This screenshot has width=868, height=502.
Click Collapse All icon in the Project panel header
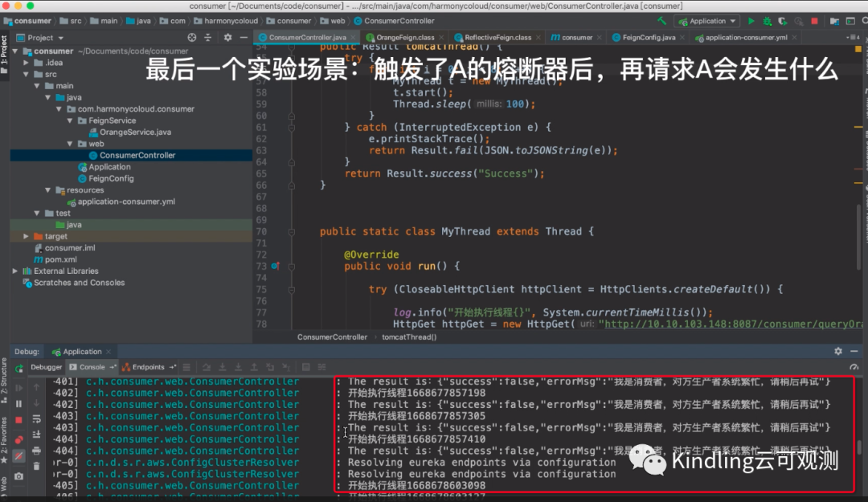click(x=208, y=38)
